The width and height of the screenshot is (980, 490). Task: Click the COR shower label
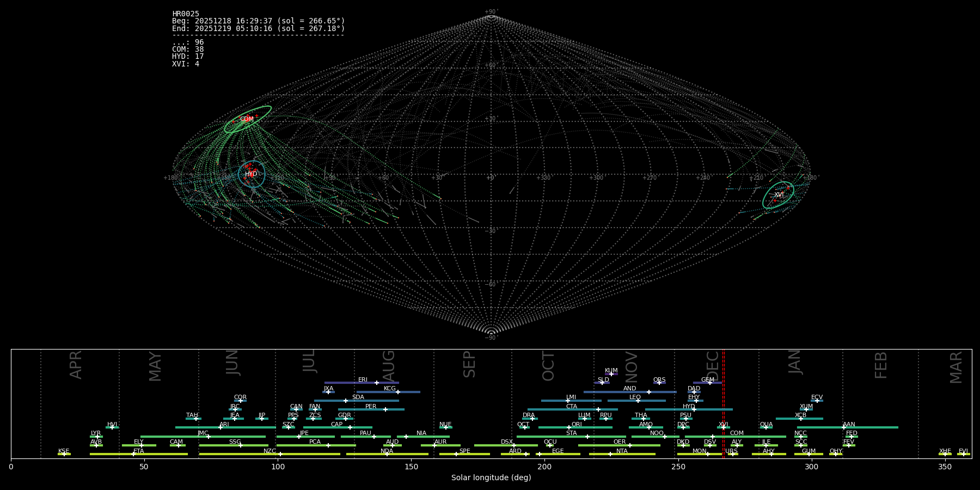pyautogui.click(x=240, y=397)
